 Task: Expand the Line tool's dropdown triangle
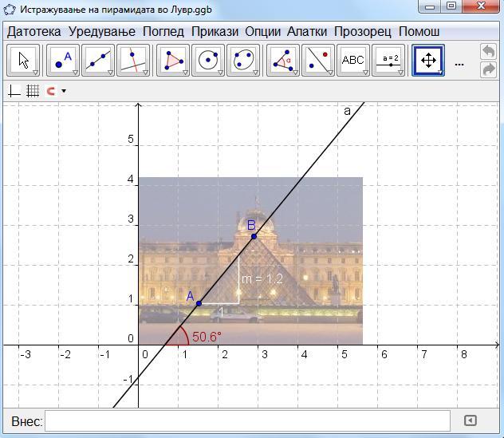point(110,73)
